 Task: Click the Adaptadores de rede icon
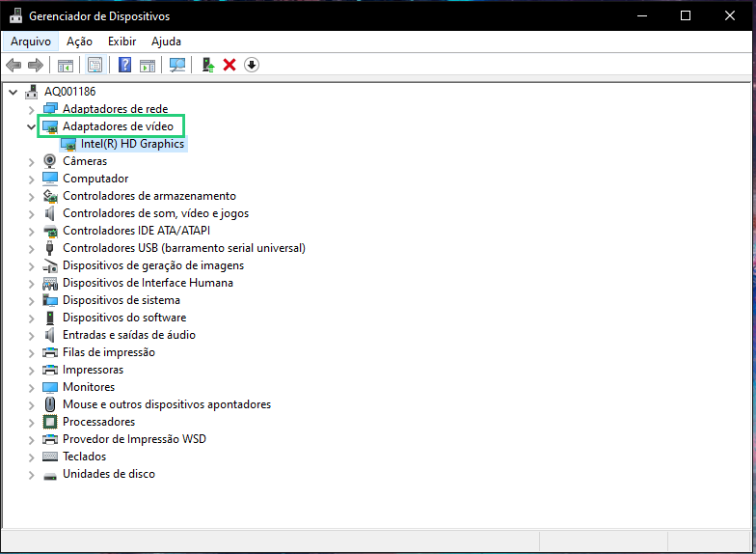click(50, 108)
